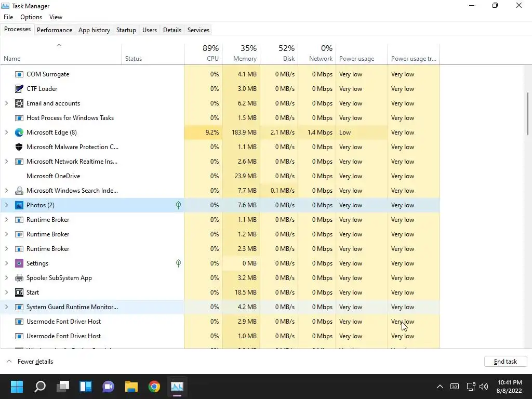Click the Microsoft Malware Protection shield icon
532x399 pixels.
click(19, 147)
